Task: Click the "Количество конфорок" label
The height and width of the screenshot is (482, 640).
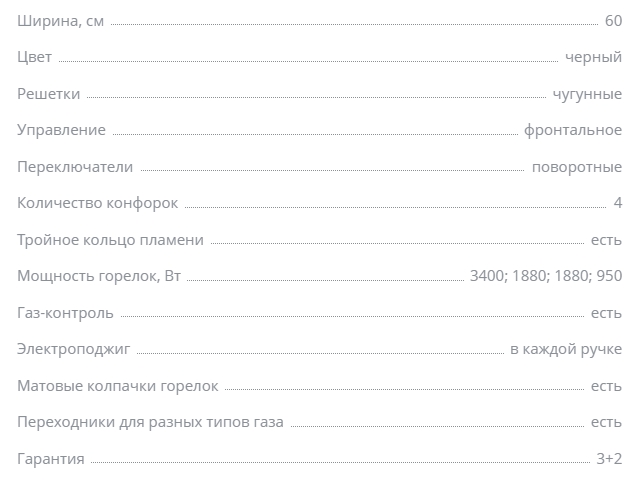Action: [98, 203]
